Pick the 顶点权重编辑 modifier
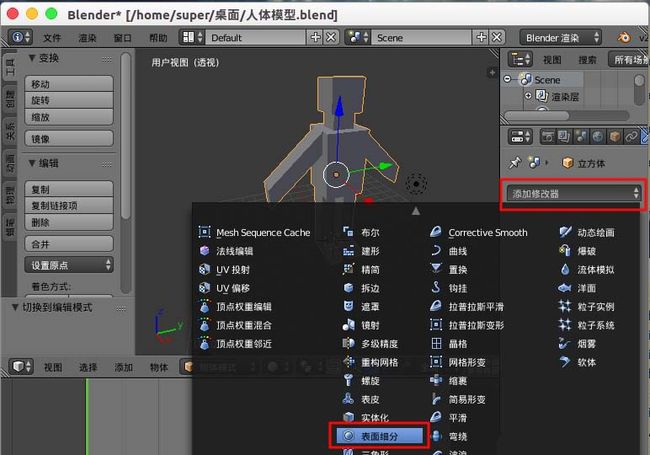Screen dimensions: 650x455 235,307
